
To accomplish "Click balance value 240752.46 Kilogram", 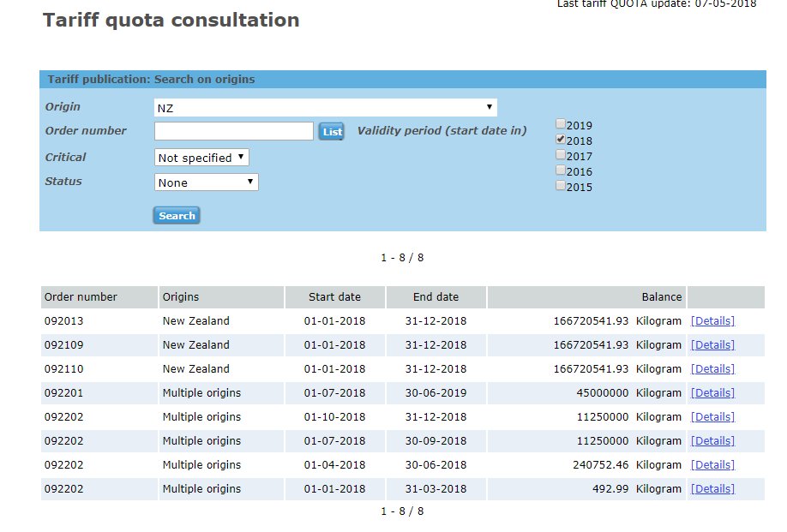I will (628, 465).
